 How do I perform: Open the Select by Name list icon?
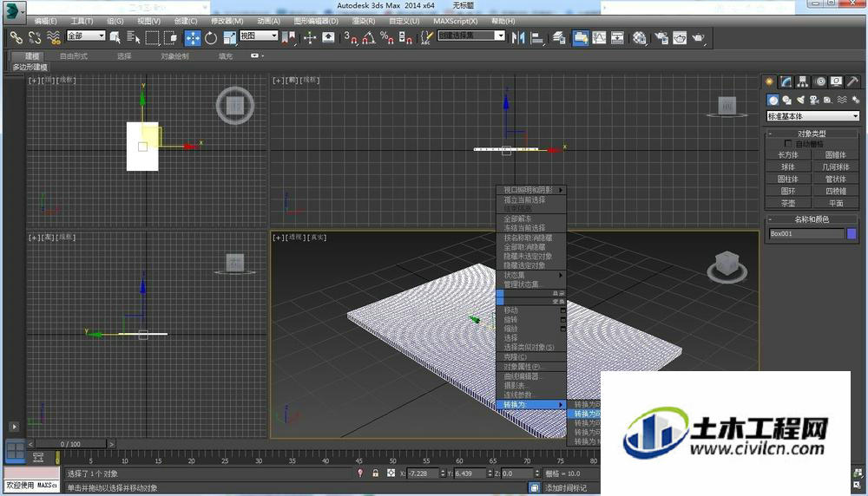134,37
